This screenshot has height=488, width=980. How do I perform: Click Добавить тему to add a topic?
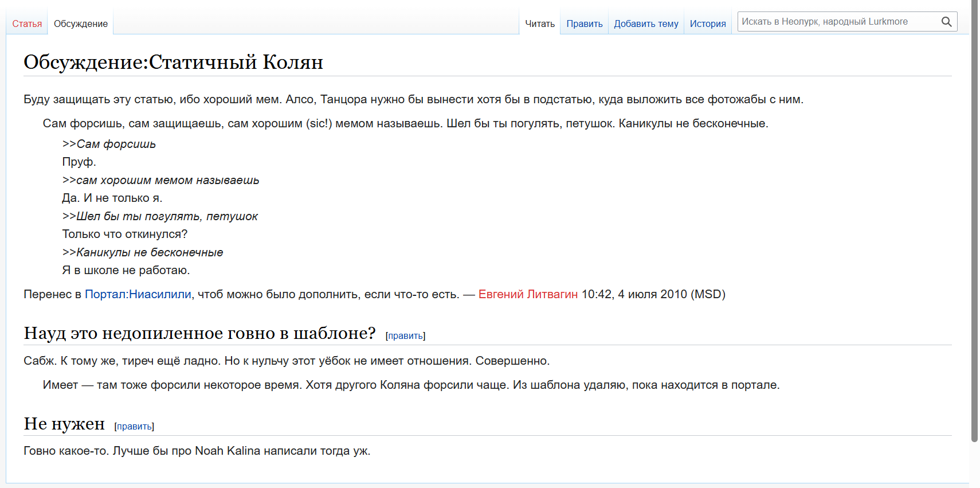coord(646,24)
